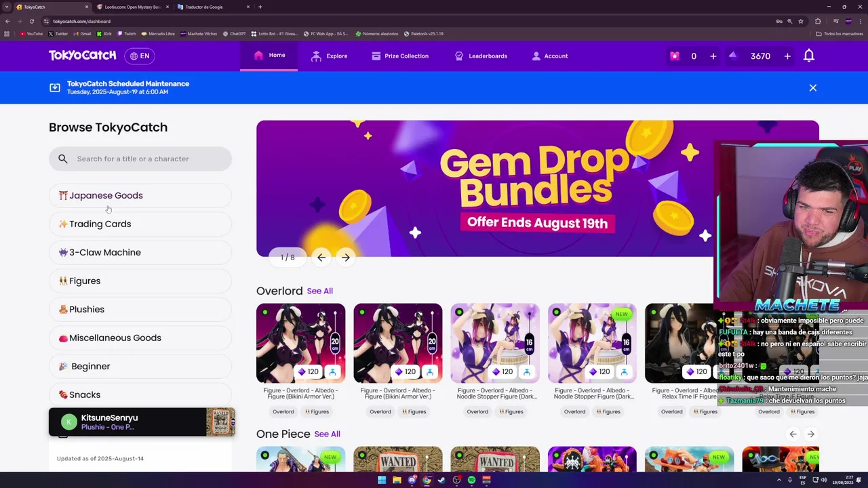
Task: Open the Mercado Libre bookmark
Action: tap(158, 33)
